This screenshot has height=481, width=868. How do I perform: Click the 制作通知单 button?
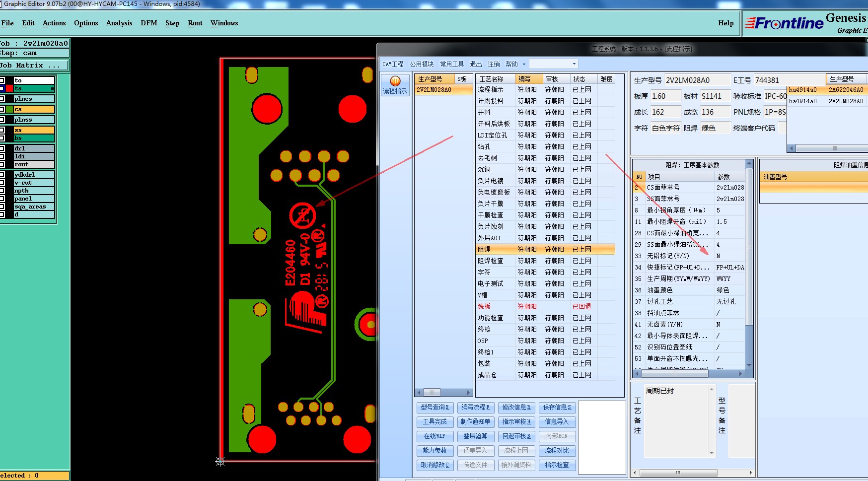pyautogui.click(x=476, y=421)
